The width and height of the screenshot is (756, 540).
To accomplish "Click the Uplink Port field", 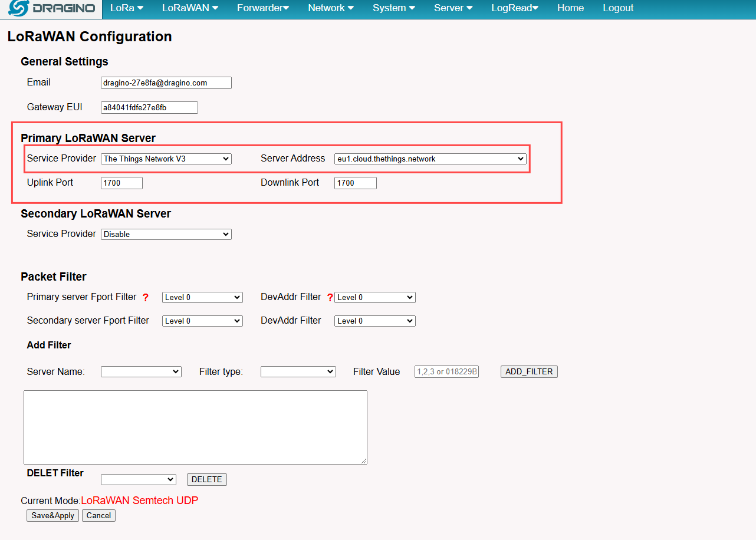I will (121, 183).
